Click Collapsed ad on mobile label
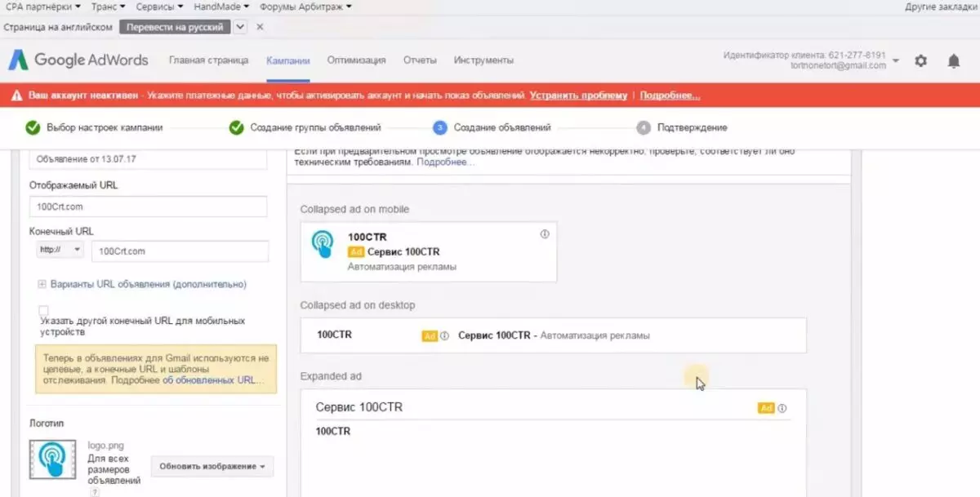Viewport: 980px width, 497px height. (354, 210)
